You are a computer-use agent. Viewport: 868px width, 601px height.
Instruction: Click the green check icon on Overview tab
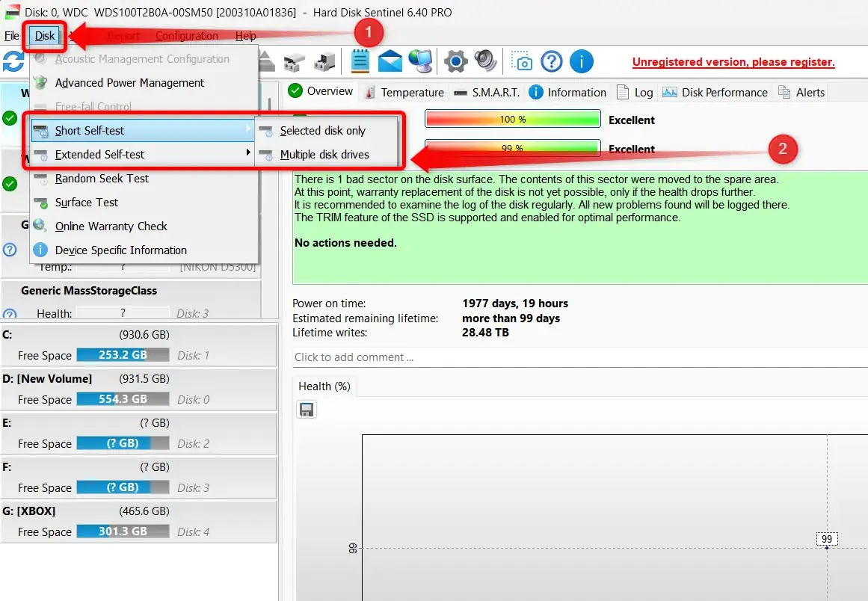coord(295,90)
